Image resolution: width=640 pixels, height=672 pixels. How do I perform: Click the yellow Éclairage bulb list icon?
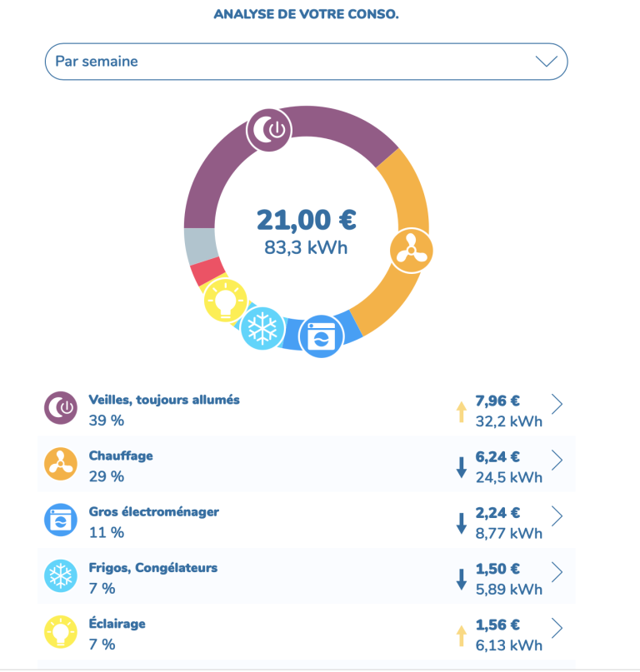(61, 631)
